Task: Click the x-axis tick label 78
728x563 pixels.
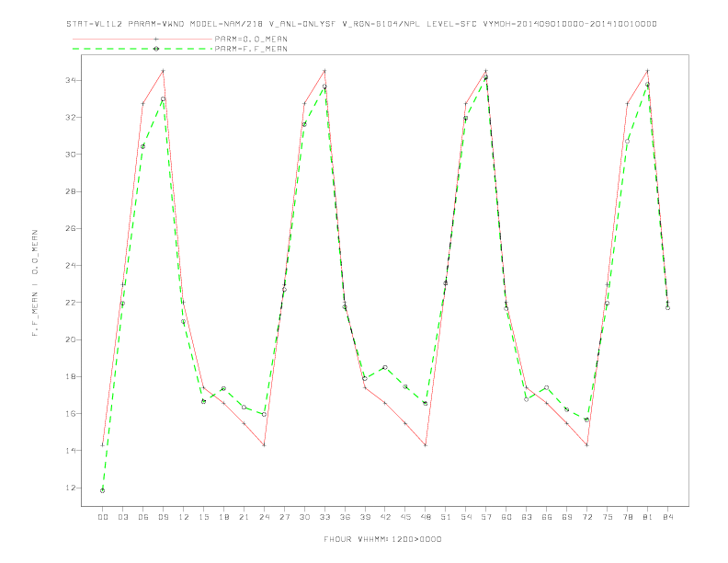Action: tap(627, 517)
